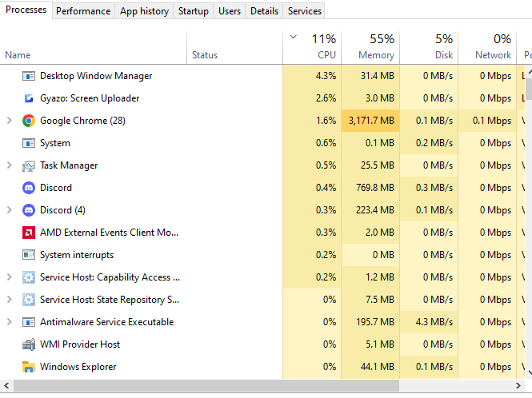Go to the Services tab
Screen dimensions: 532x398
tap(305, 11)
